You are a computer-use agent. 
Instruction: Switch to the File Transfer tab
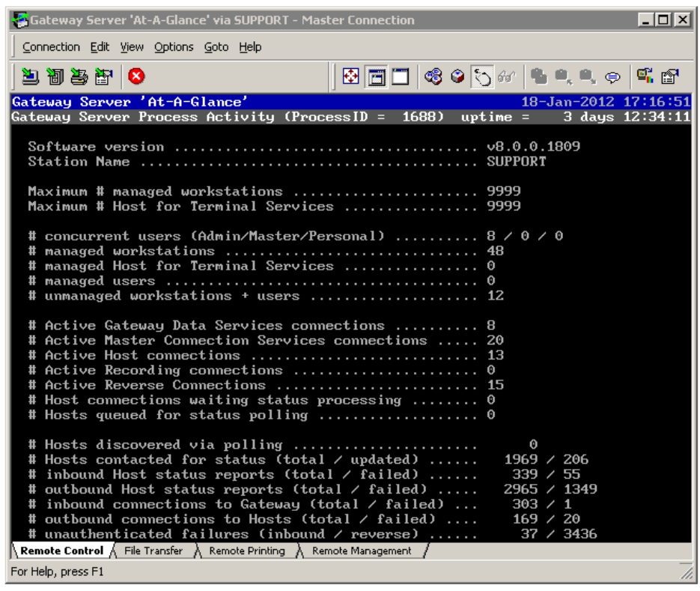[x=153, y=551]
